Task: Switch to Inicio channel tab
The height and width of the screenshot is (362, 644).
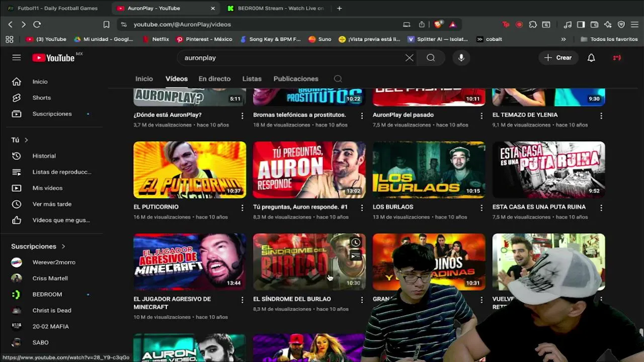Action: coord(144,79)
